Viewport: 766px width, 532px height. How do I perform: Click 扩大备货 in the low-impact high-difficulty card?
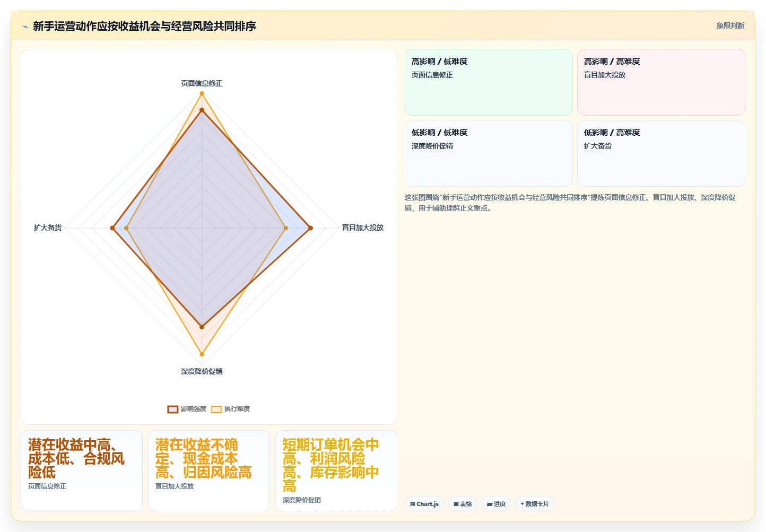[x=598, y=146]
